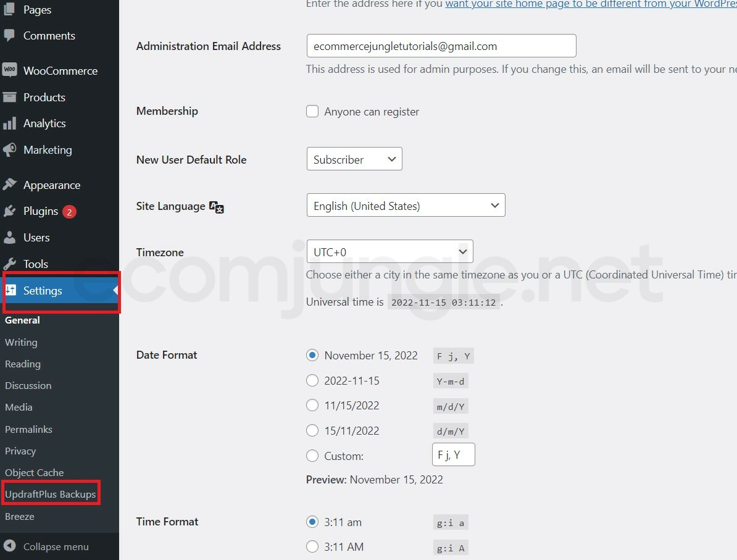Open WooCommerce via its woo icon
This screenshot has height=560, width=737.
(9, 70)
